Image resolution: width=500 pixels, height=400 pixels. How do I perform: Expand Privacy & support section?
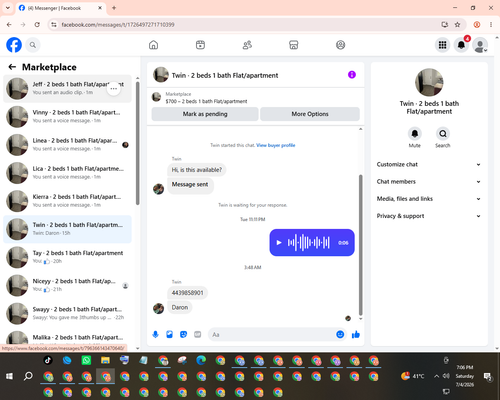coord(429,216)
